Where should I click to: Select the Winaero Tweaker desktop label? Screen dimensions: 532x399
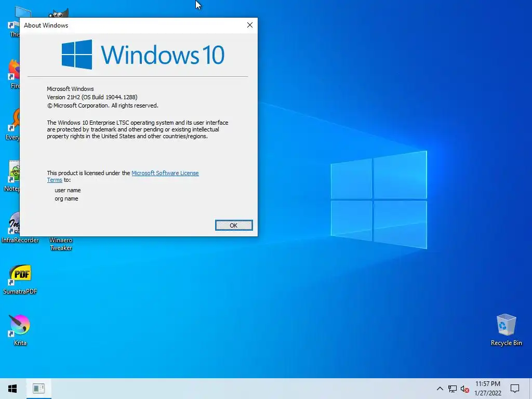click(61, 244)
